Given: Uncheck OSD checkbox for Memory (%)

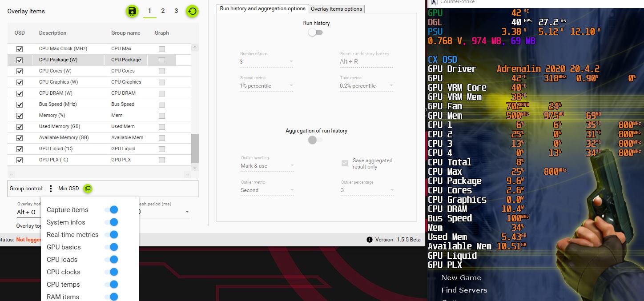Looking at the screenshot, I should pyautogui.click(x=20, y=116).
